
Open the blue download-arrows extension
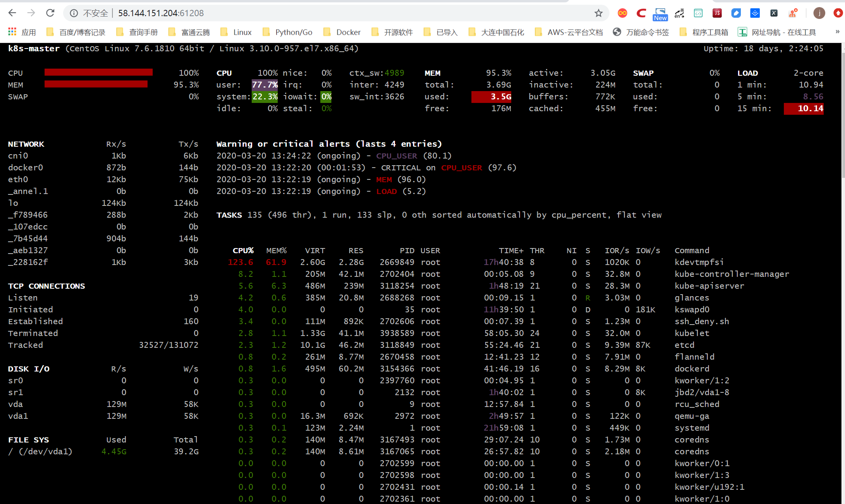click(x=755, y=13)
